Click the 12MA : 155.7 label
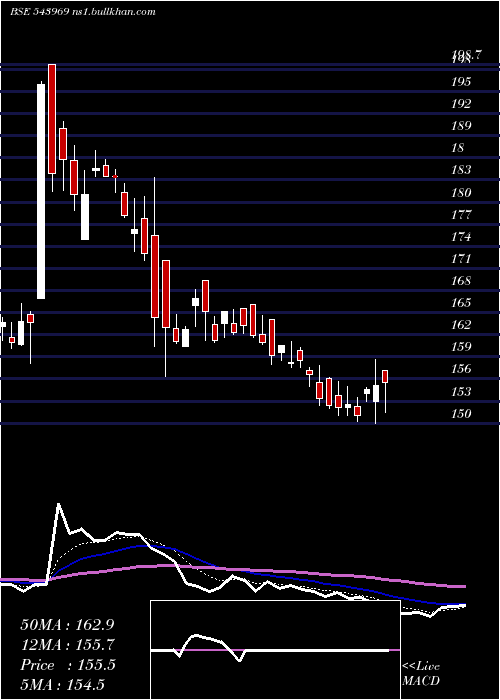500x700 pixels. pyautogui.click(x=67, y=645)
